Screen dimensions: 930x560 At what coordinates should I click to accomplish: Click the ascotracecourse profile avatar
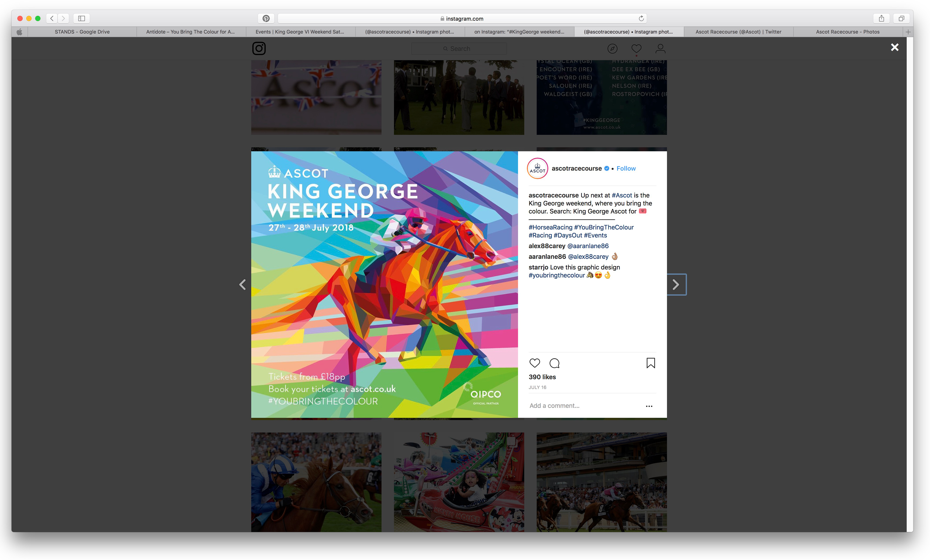coord(537,168)
